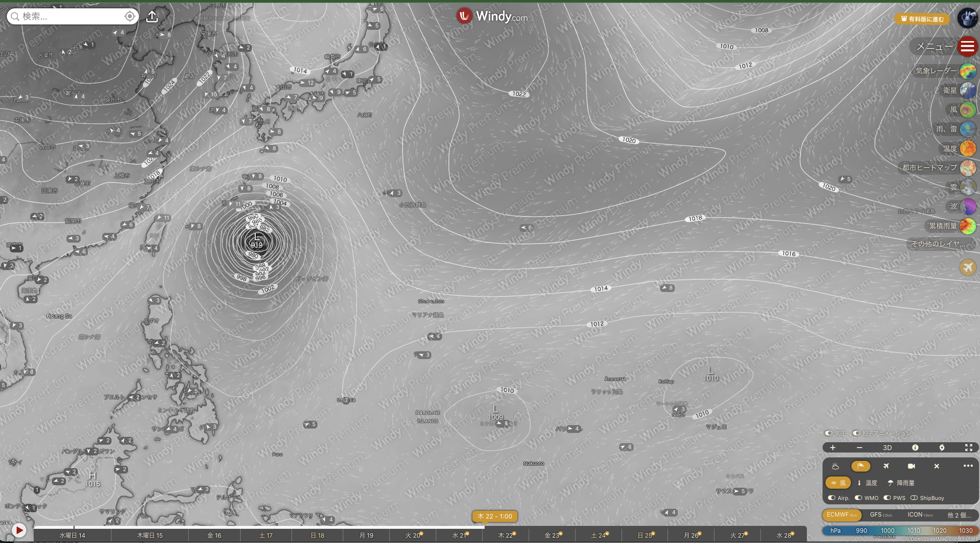
Task: Zoom out with the minus button
Action: pos(859,448)
